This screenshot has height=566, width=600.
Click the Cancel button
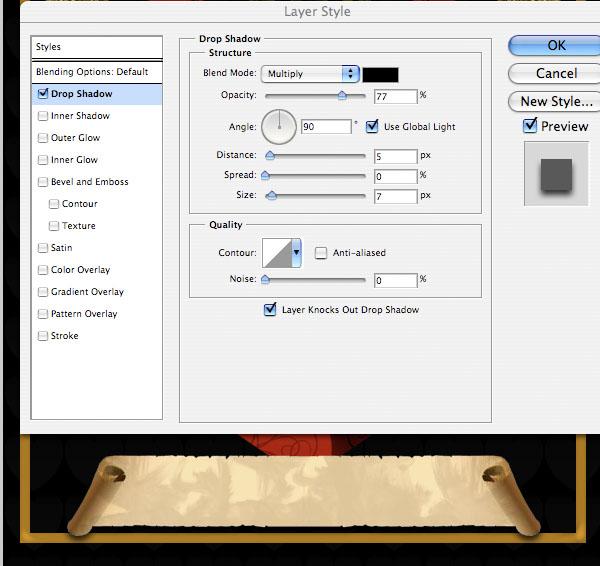tap(555, 73)
